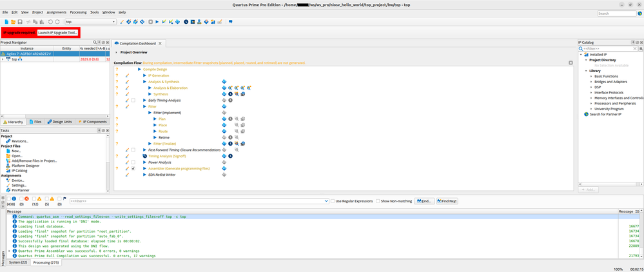Expand Processors and Peripherals category
Image resolution: width=644 pixels, height=272 pixels.
click(x=590, y=104)
